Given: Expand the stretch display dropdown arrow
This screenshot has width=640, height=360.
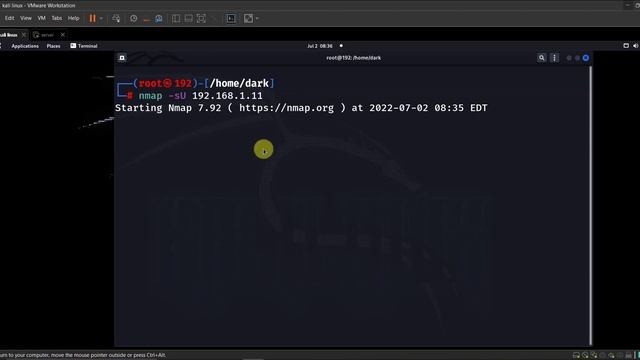Looking at the screenshot, I should 257,18.
